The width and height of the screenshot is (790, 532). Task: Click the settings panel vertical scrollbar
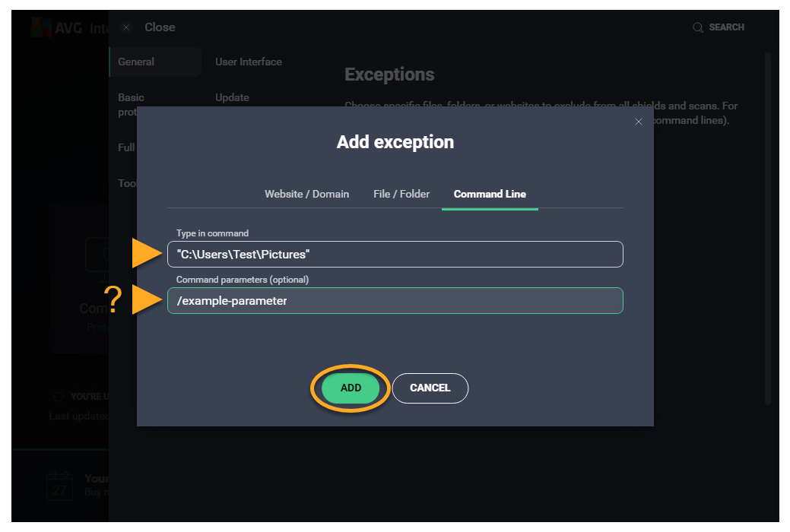pos(767,228)
